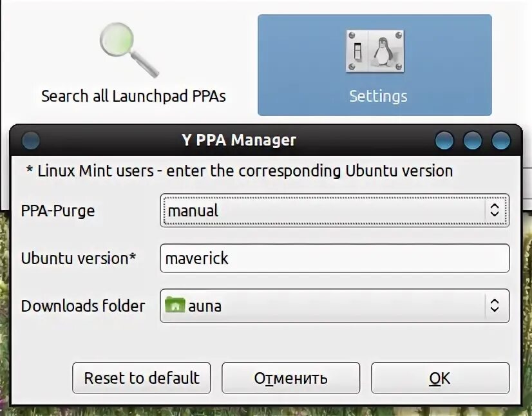Click inside the Ubuntu version field

tap(335, 258)
